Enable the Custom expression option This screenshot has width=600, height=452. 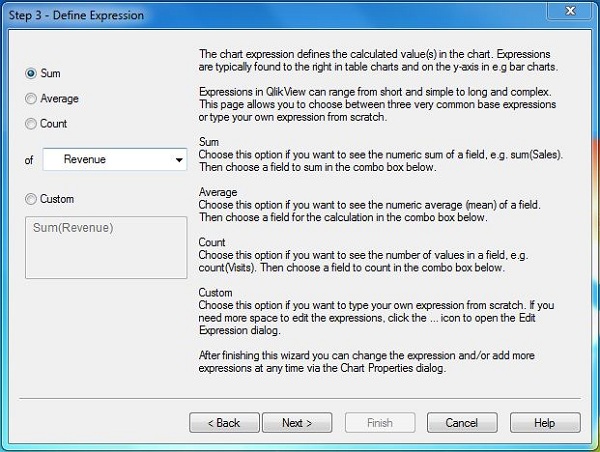tap(31, 199)
